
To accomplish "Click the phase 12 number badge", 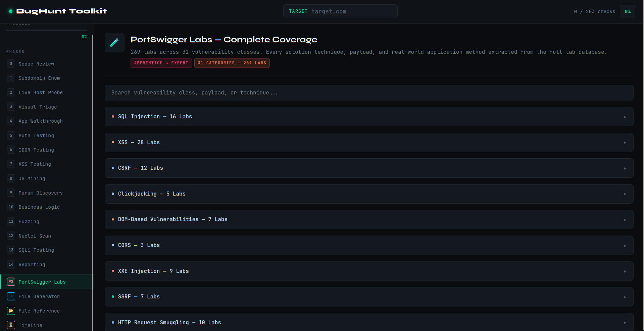I will pyautogui.click(x=11, y=236).
